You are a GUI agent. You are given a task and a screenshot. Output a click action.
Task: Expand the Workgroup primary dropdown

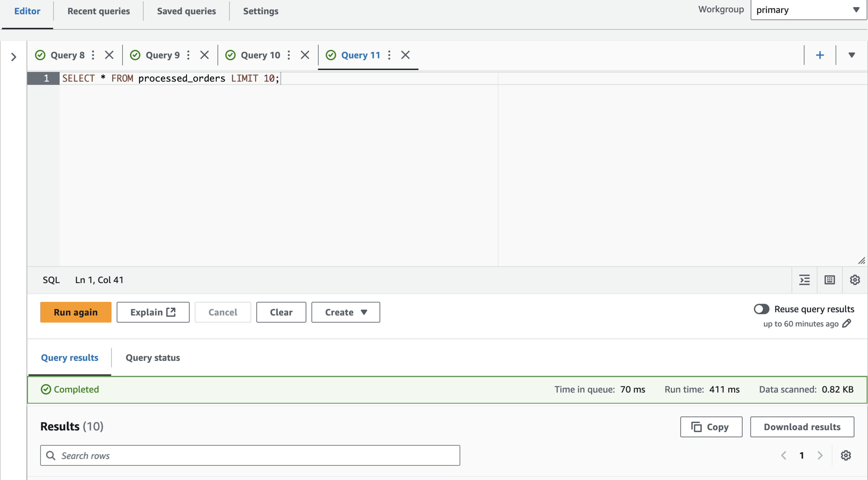[x=809, y=10]
